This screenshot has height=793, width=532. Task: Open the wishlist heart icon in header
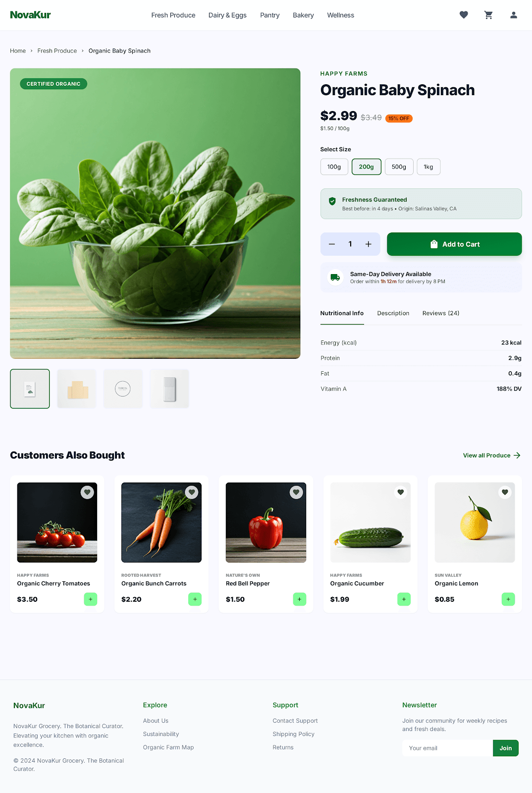click(464, 15)
